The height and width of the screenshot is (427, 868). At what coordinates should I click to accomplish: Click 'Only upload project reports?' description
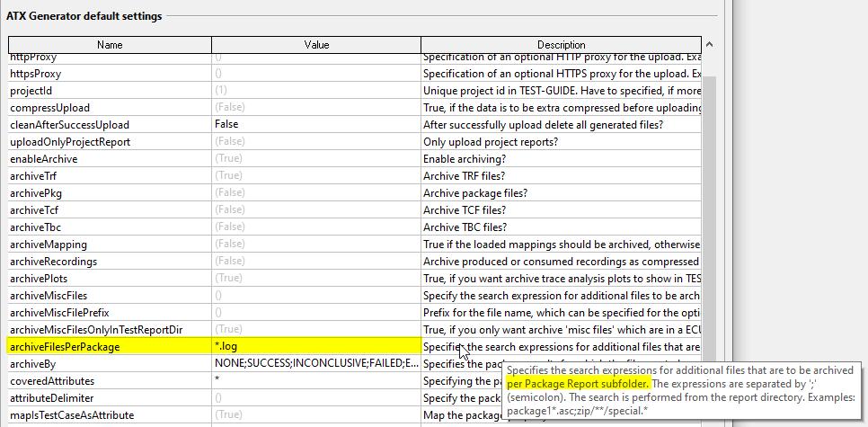pyautogui.click(x=562, y=142)
